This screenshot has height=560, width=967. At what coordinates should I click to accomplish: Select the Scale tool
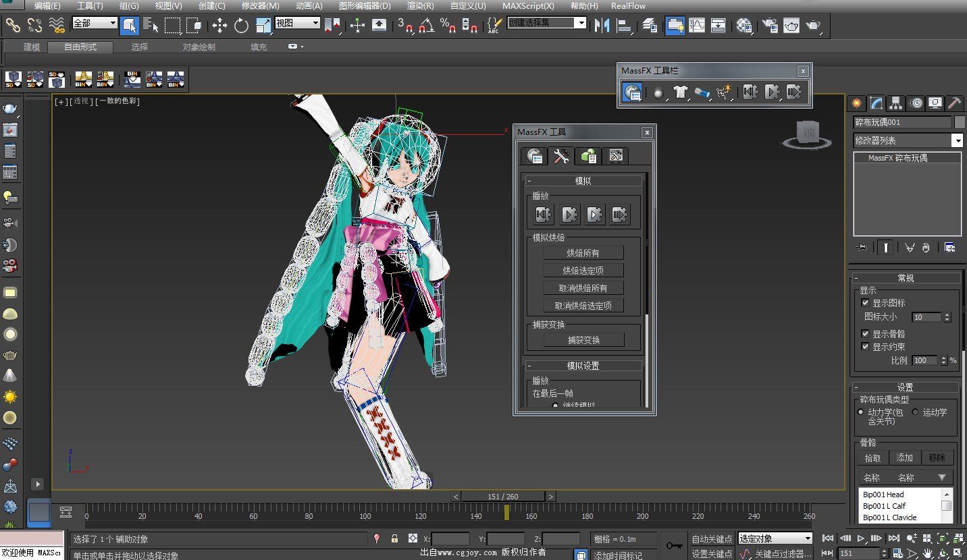[263, 26]
